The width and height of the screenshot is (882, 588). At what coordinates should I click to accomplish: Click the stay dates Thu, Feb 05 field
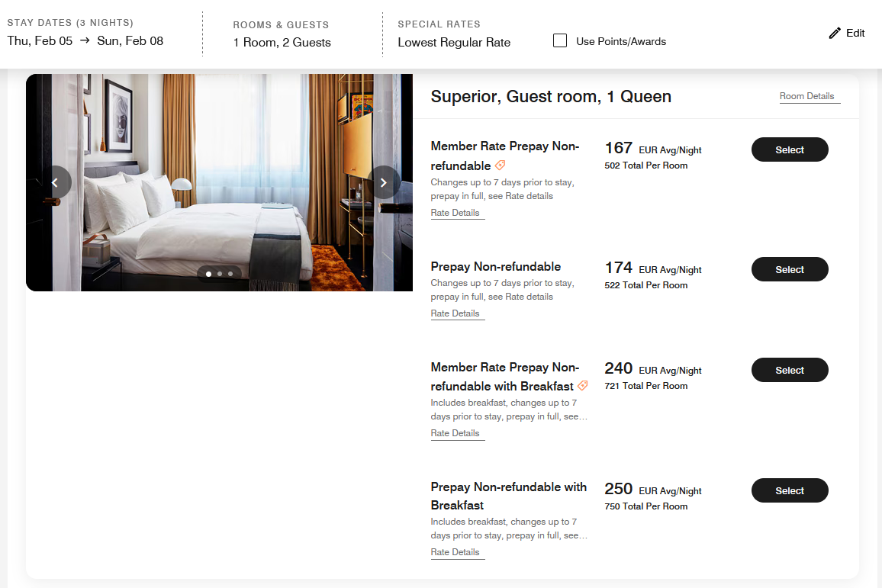40,41
